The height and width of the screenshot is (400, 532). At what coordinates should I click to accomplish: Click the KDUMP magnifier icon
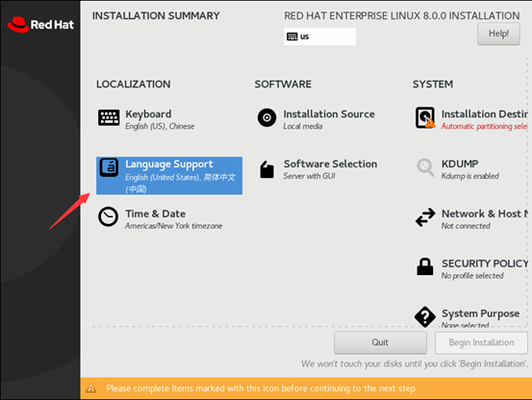coord(425,167)
